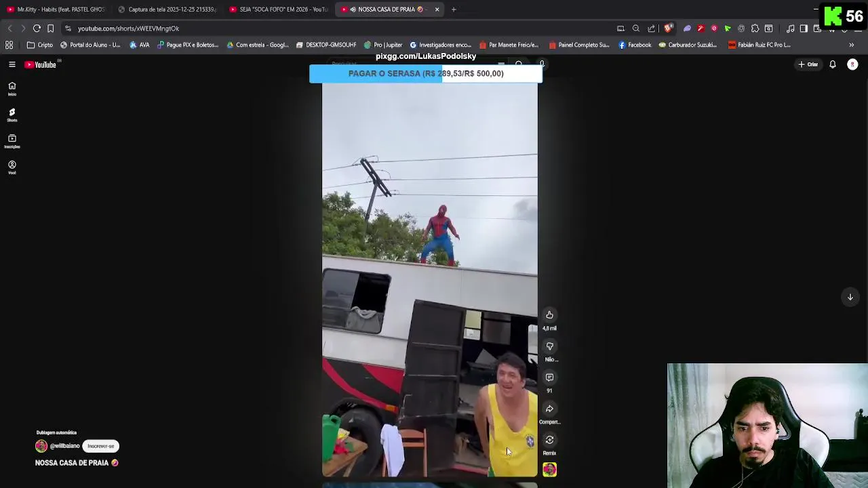The width and height of the screenshot is (868, 488).
Task: Go back in browser history
Action: click(9, 28)
